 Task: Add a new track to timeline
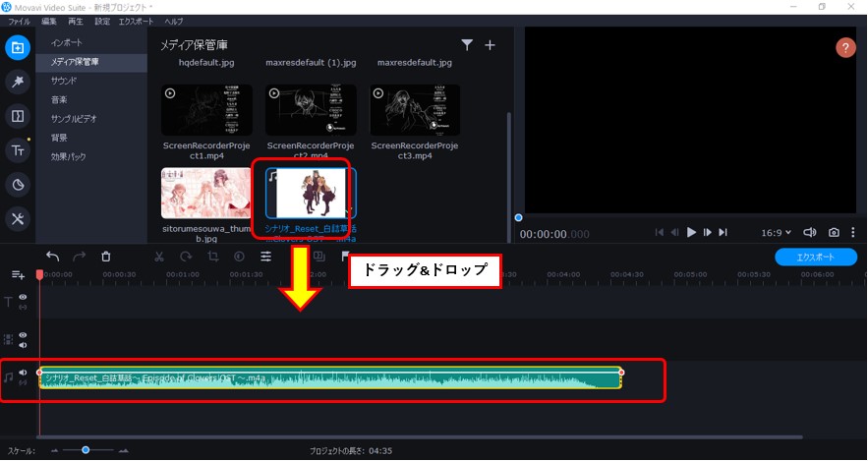(18, 274)
